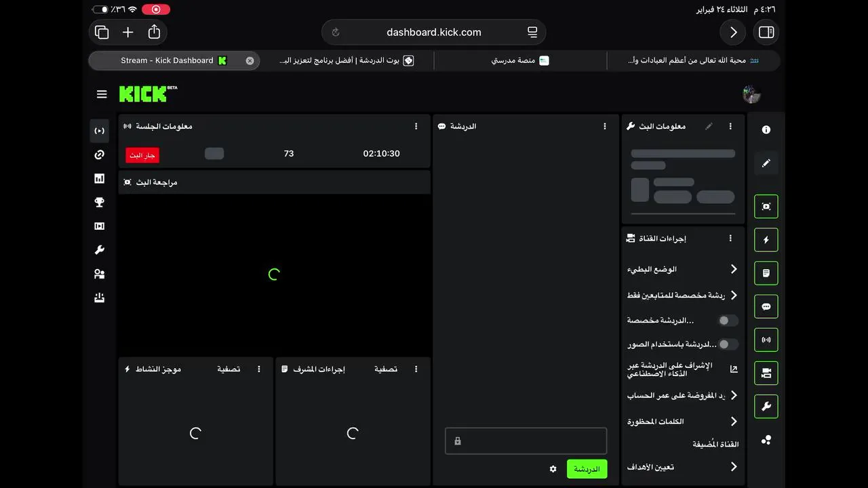
Task: Open options menu of معلومات البث panel
Action: [730, 126]
